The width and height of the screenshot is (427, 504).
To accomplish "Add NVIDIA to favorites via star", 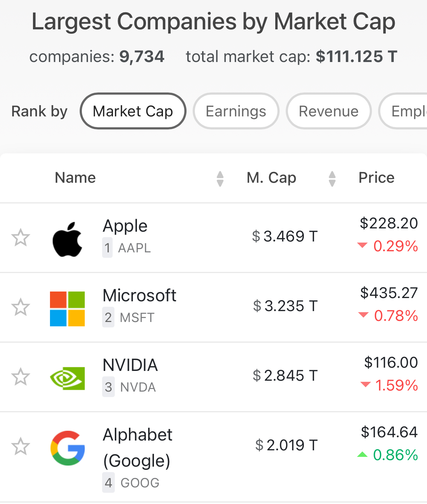I will tap(21, 377).
